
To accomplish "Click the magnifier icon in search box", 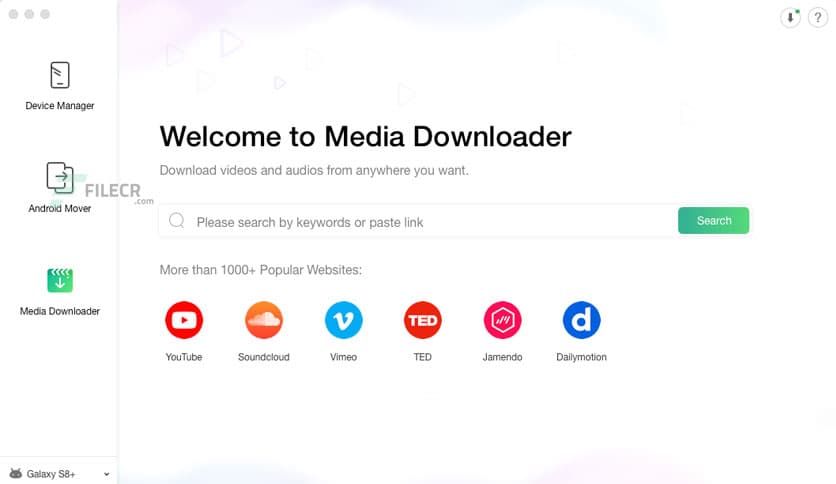I will tap(176, 221).
